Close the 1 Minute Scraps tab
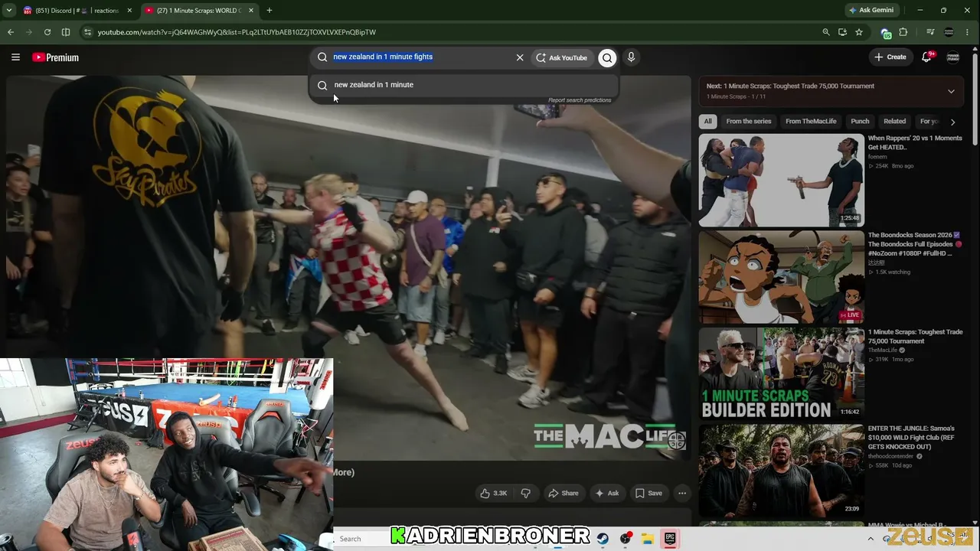This screenshot has width=980, height=551. 252,11
